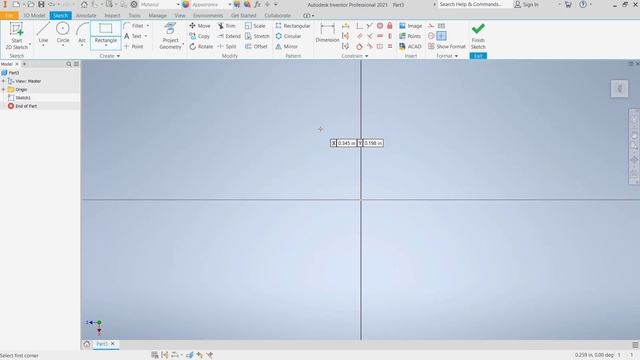Click Start 2D Sketch
640x360 pixels.
click(x=17, y=36)
